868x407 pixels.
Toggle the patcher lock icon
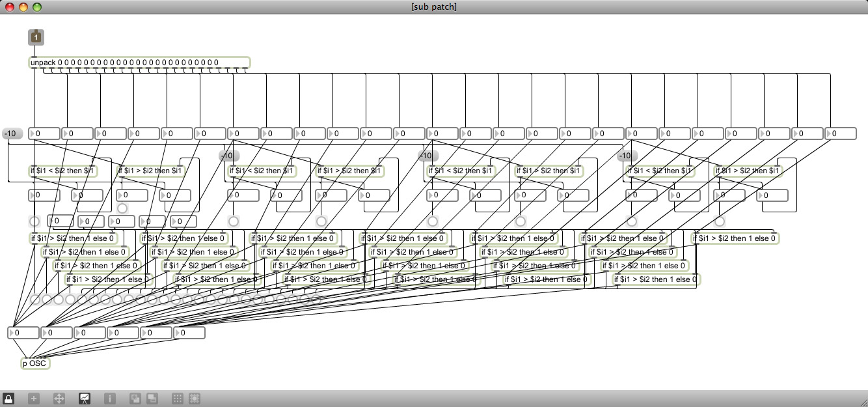click(x=9, y=398)
